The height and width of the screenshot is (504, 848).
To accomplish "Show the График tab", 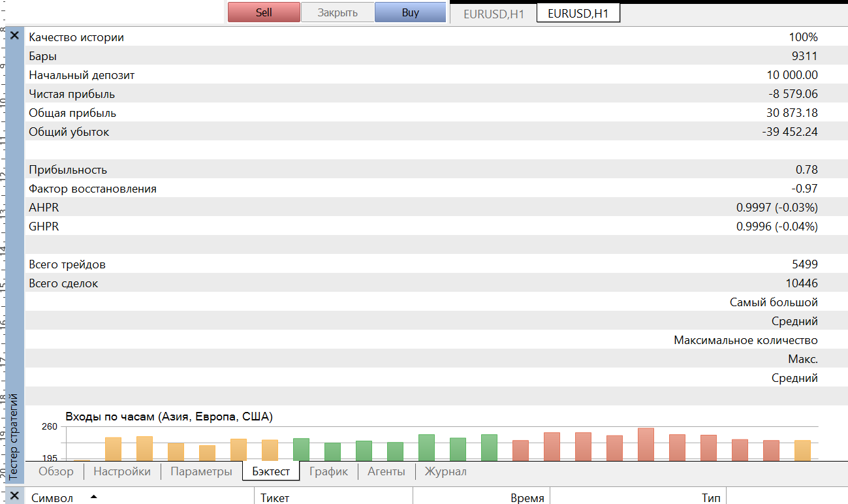I will pos(329,471).
